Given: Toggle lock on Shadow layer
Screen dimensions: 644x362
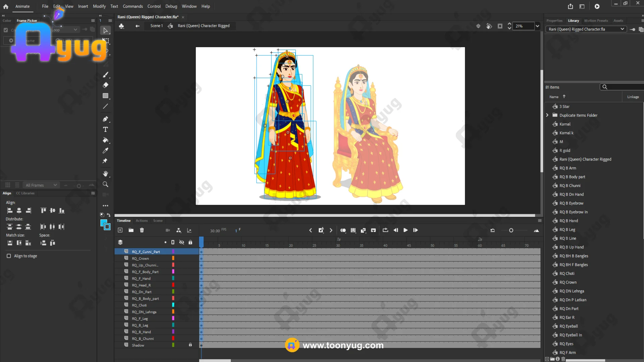Looking at the screenshot, I should pyautogui.click(x=190, y=345).
